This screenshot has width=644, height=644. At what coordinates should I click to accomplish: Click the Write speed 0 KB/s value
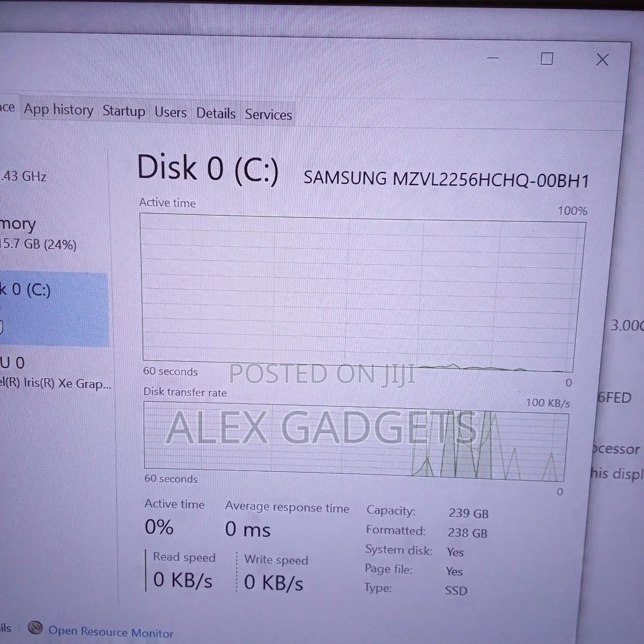pos(274,582)
